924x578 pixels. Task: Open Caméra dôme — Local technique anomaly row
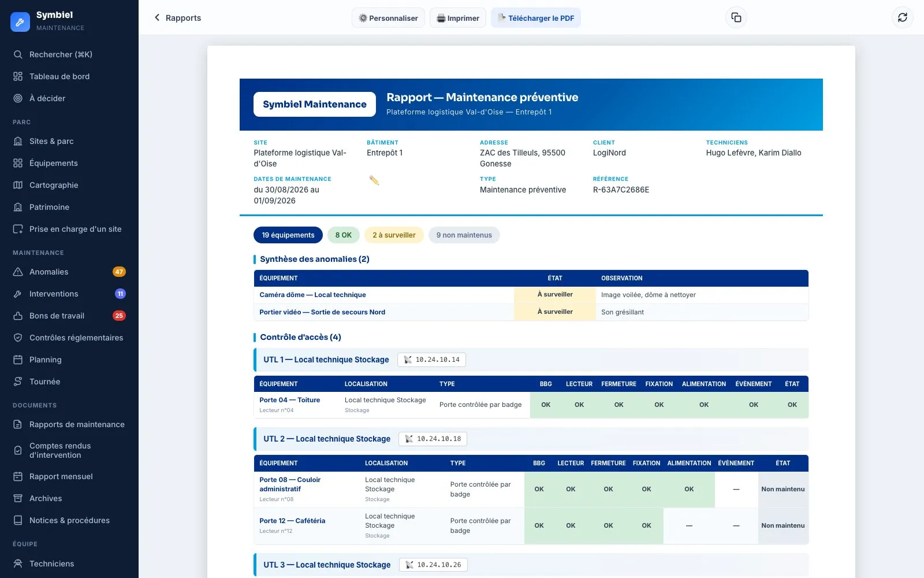[531, 295]
